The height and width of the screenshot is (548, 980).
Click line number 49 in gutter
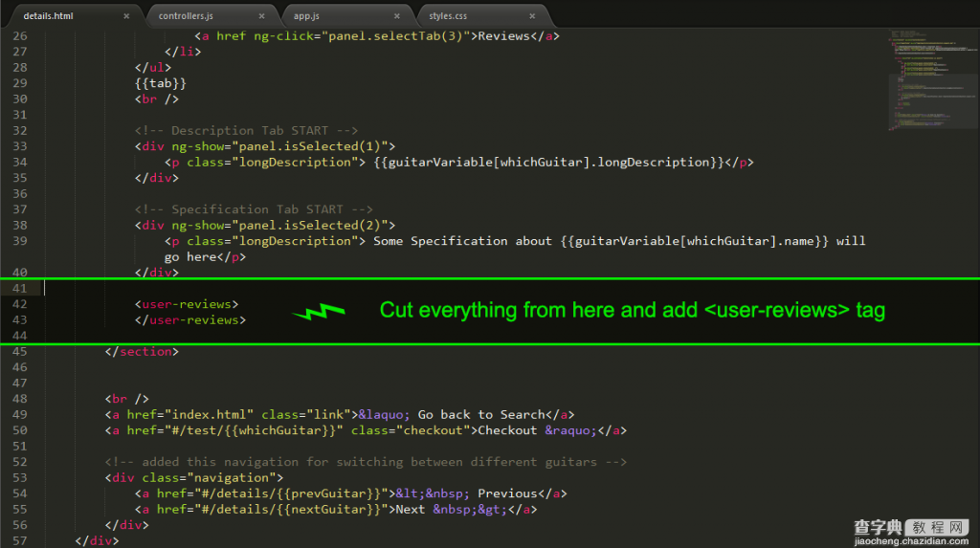20,414
